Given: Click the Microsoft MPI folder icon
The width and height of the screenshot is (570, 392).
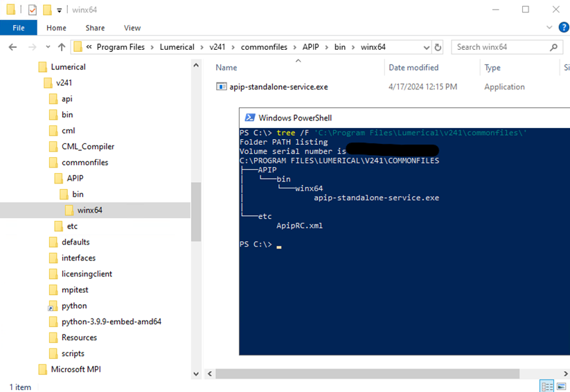Looking at the screenshot, I should tap(42, 369).
